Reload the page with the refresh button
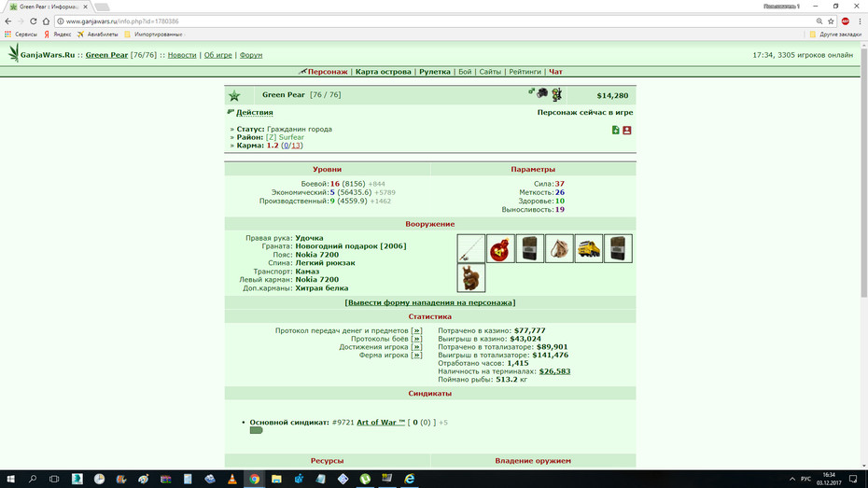Screen dimensions: 868x488 tap(34, 21)
